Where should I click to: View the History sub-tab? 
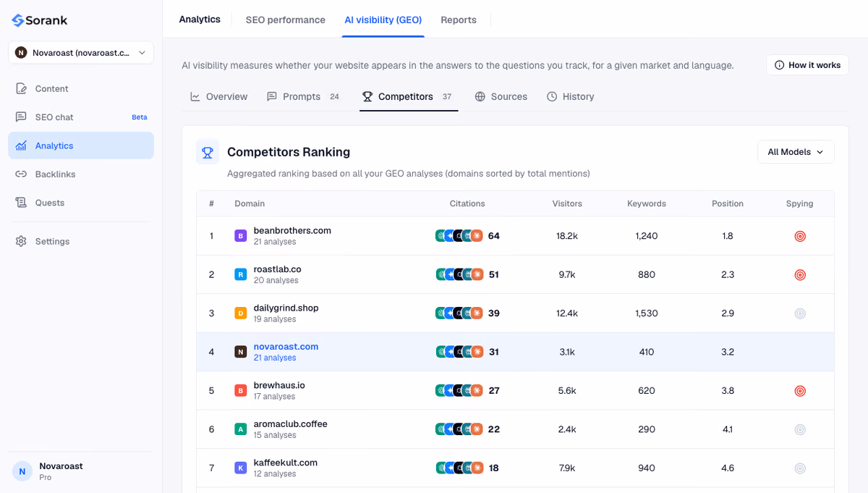[571, 96]
